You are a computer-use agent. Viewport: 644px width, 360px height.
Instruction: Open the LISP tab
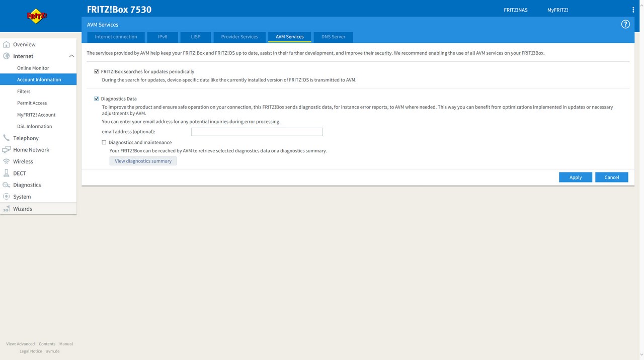[x=196, y=37]
